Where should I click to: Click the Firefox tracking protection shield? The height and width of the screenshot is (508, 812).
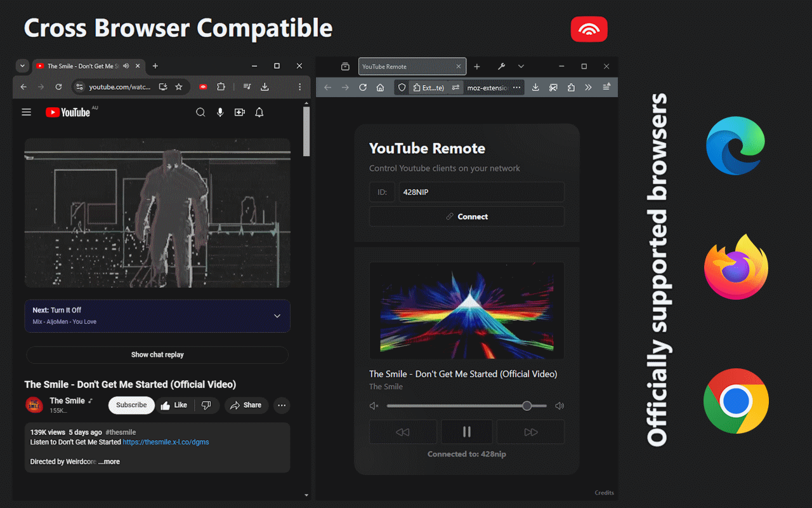click(402, 87)
